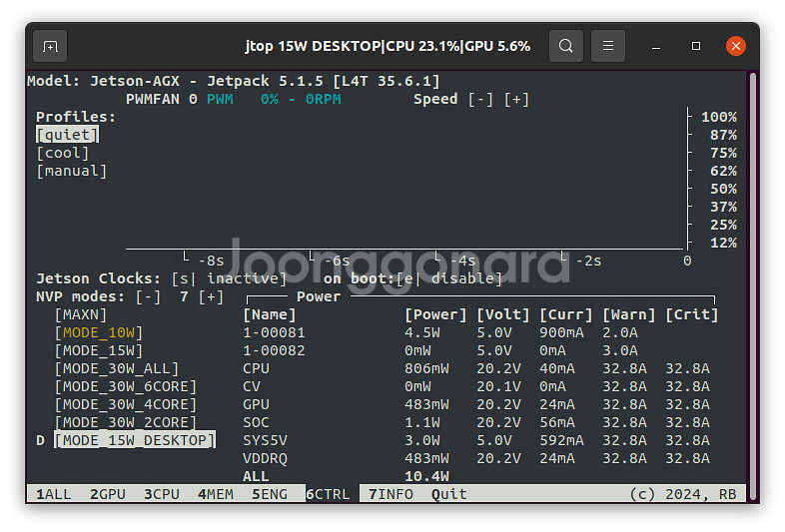Open a new terminal tab icon
Viewport: 785px width, 532px height.
50,47
